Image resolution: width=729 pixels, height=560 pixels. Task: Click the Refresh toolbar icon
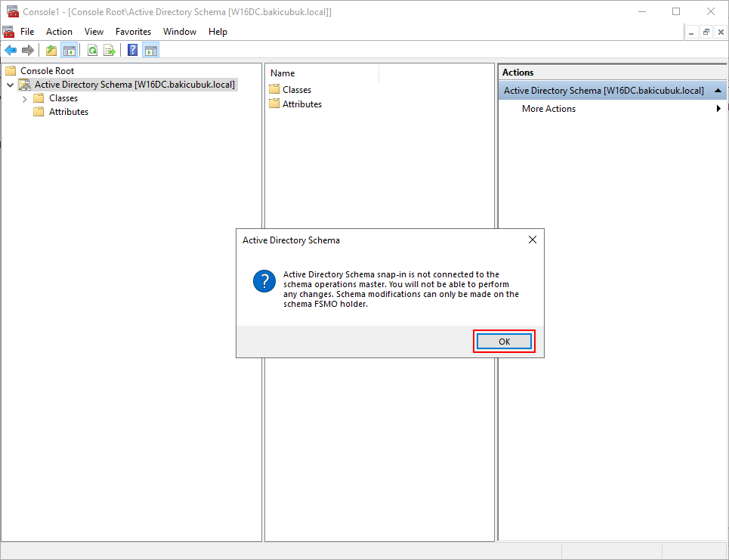92,50
